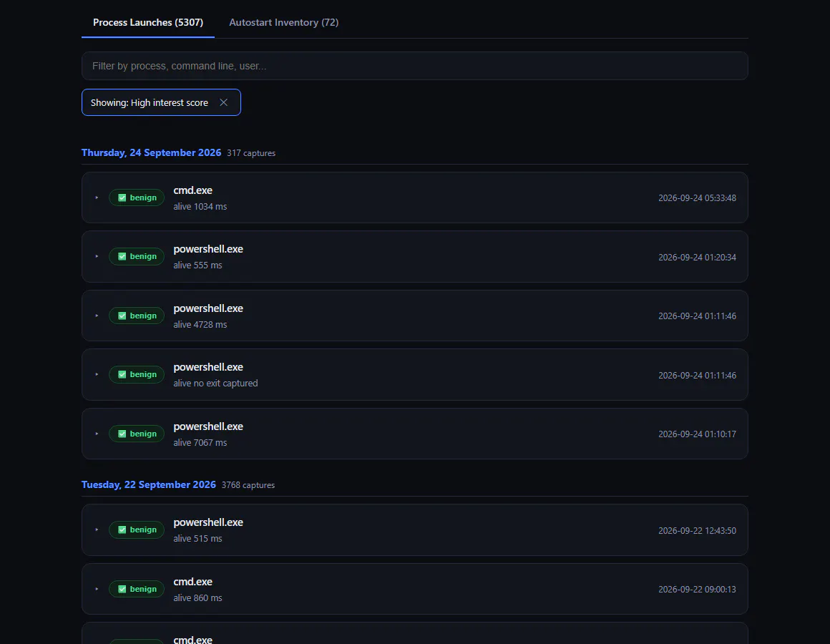Click the benign badge on powershell.exe alive 7067 ms
The height and width of the screenshot is (644, 830).
click(137, 434)
